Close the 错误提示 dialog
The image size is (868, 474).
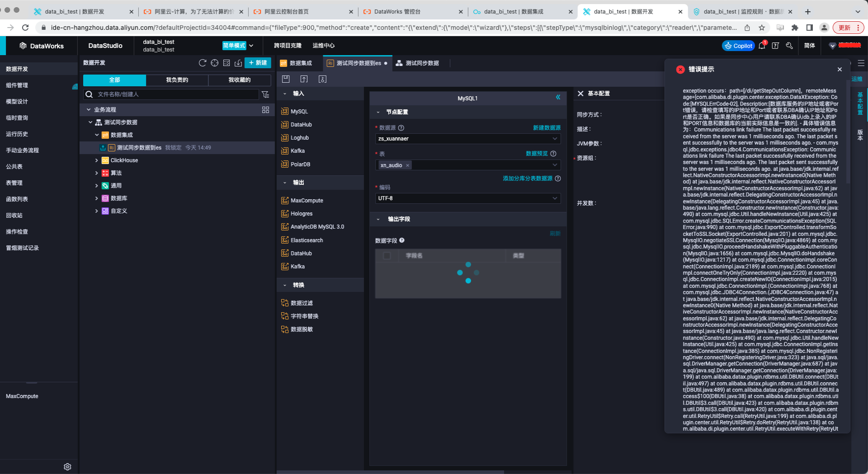click(x=840, y=70)
